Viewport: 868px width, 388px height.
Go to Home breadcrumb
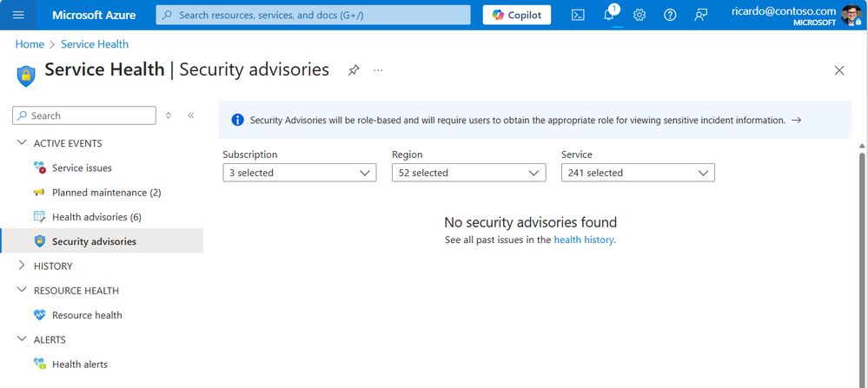30,44
